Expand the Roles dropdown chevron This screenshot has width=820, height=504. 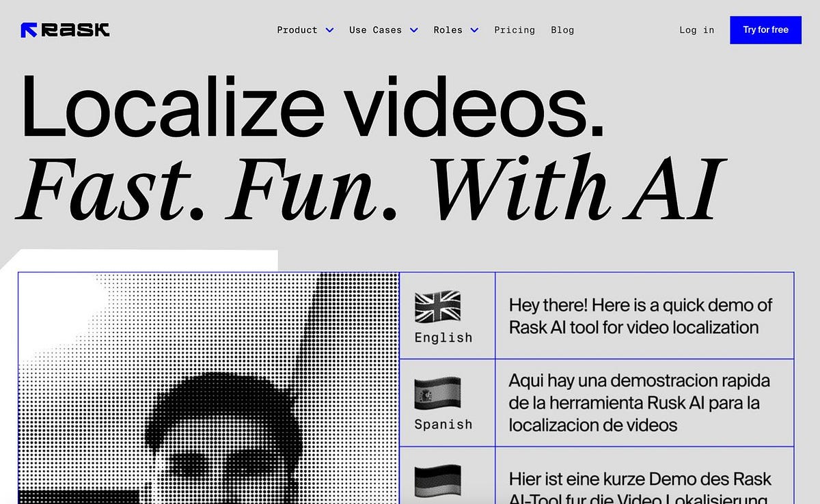click(474, 30)
